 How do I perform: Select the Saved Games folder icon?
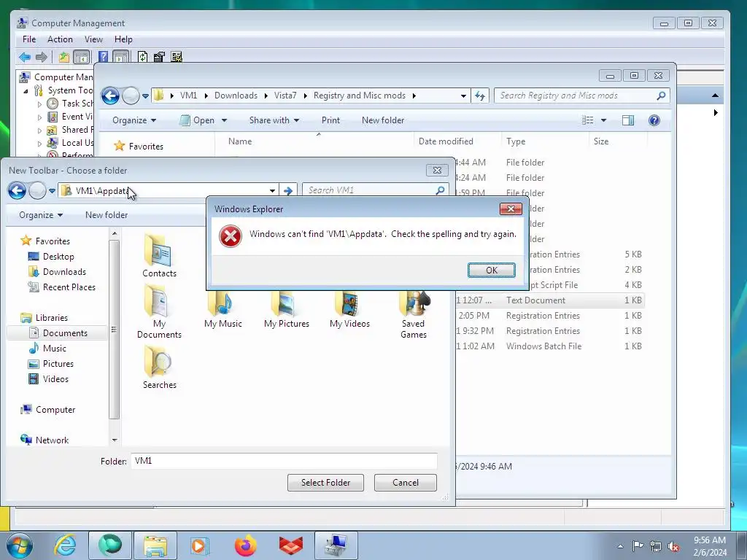pos(413,314)
